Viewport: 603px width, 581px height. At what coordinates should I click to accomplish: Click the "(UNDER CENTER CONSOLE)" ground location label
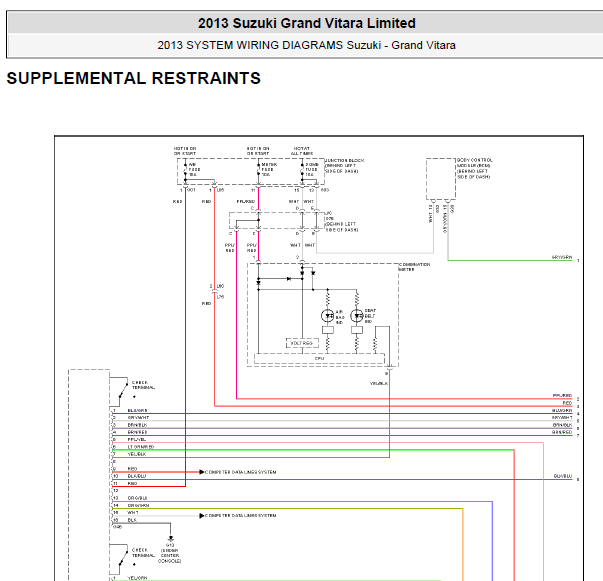click(170, 556)
